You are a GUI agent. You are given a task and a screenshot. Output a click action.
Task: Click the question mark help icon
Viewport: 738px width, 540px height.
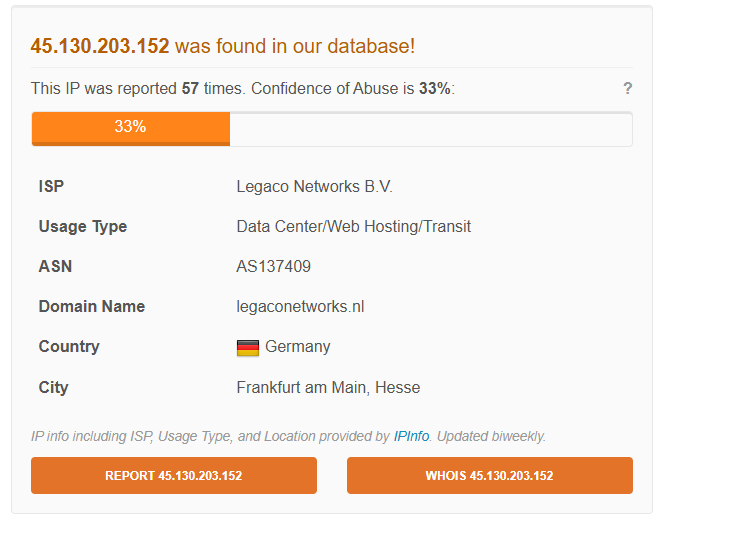pyautogui.click(x=628, y=89)
